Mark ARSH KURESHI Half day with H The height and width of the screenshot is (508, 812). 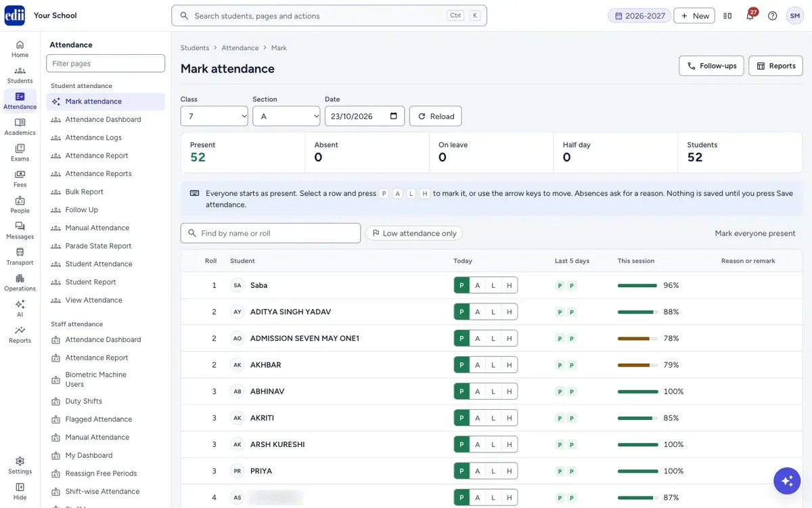click(510, 444)
